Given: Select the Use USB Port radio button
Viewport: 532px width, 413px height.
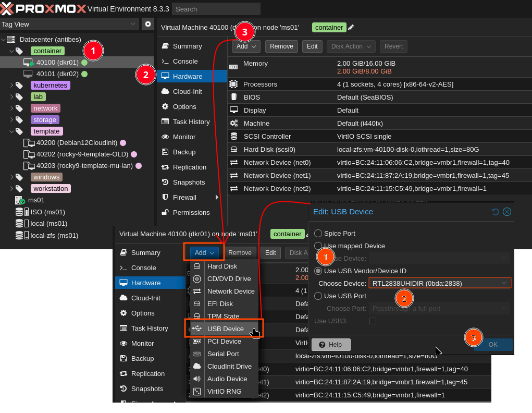Looking at the screenshot, I should [x=318, y=296].
